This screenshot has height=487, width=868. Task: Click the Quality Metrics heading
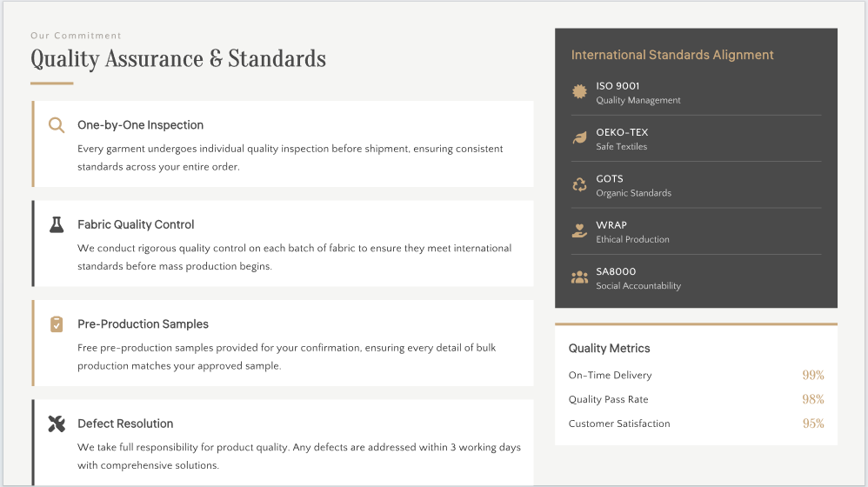click(x=609, y=348)
